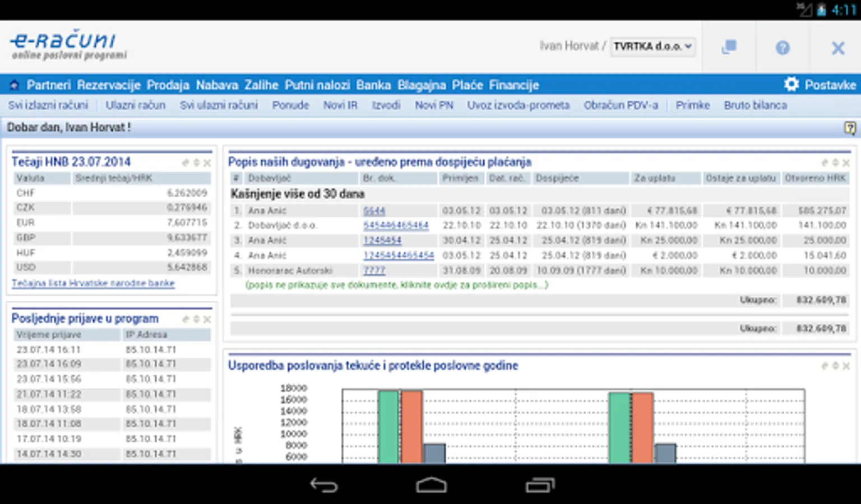
Task: Click the pencil icon on Usporedba poslovanja panel
Action: pos(824,366)
